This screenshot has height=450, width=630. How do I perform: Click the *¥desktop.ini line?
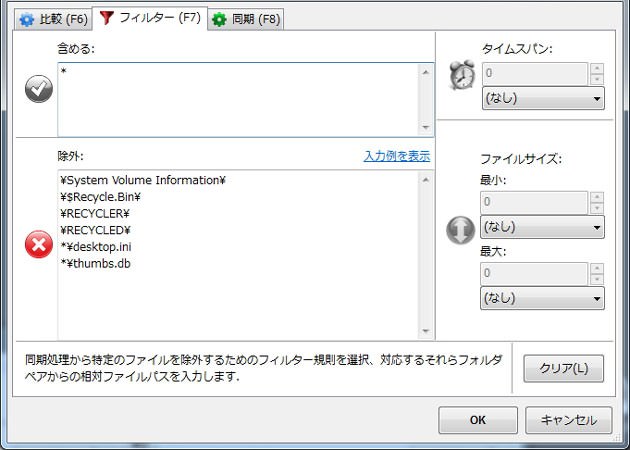(96, 247)
